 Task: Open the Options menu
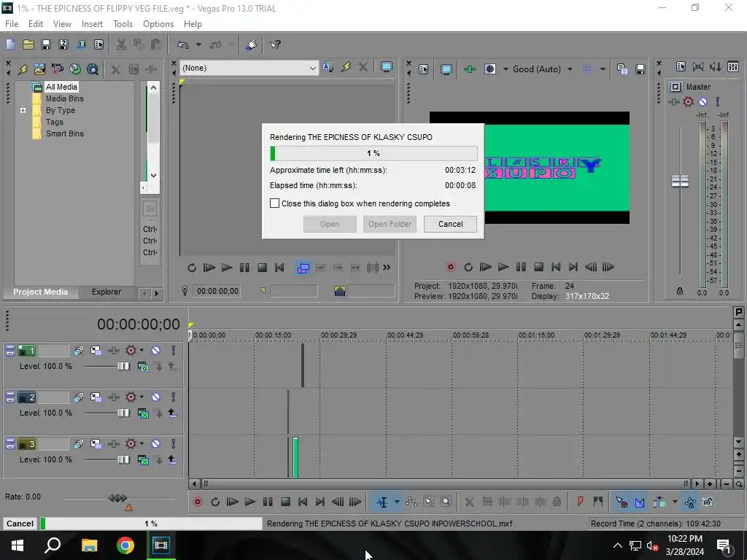point(158,24)
